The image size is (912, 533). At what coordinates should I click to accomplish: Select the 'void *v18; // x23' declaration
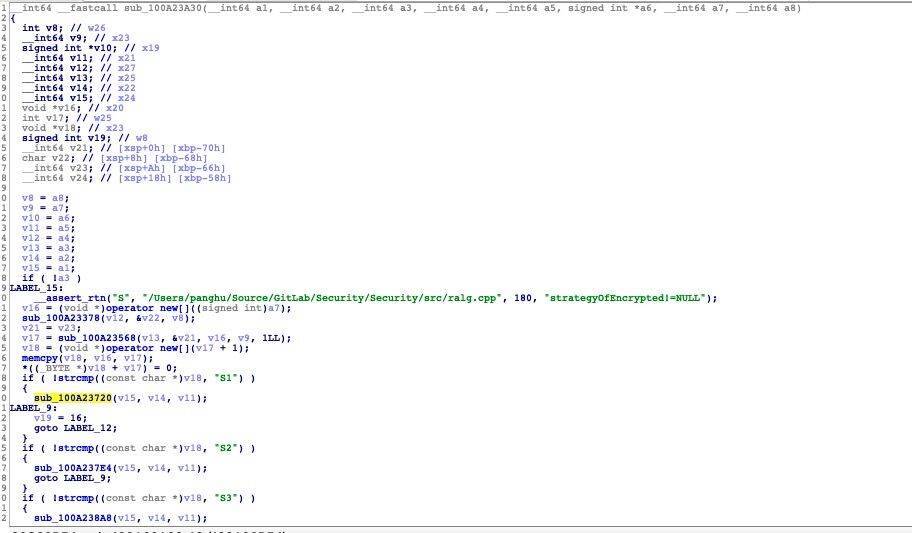(x=73, y=128)
